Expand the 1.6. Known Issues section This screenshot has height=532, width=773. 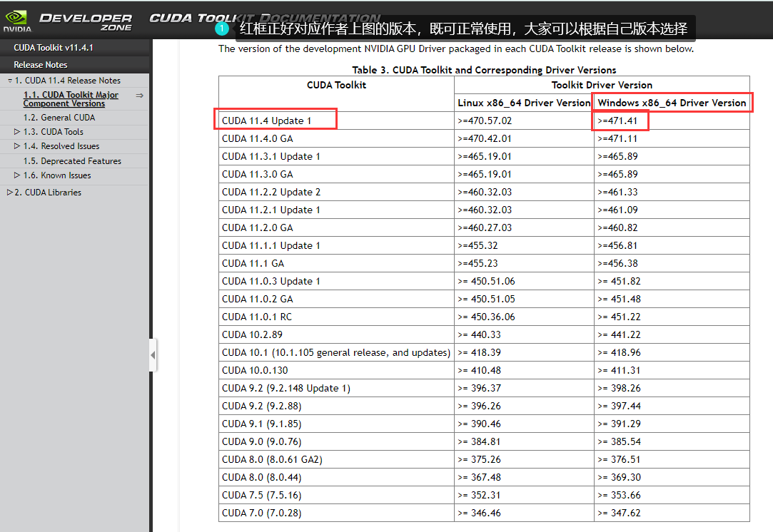[16, 175]
